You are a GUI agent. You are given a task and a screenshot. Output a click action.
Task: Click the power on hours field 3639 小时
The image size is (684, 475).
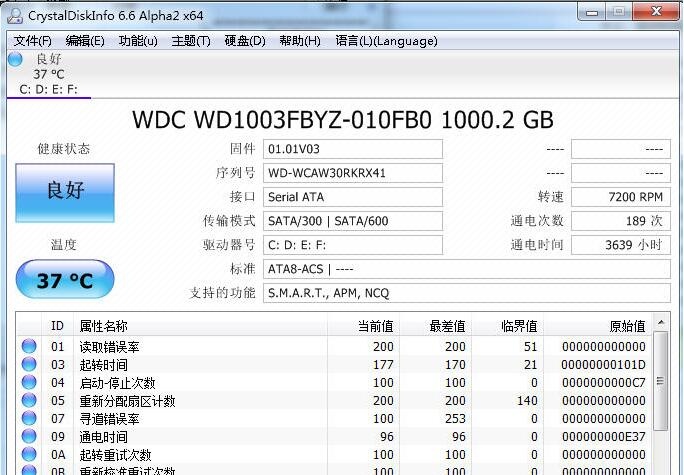click(x=621, y=245)
